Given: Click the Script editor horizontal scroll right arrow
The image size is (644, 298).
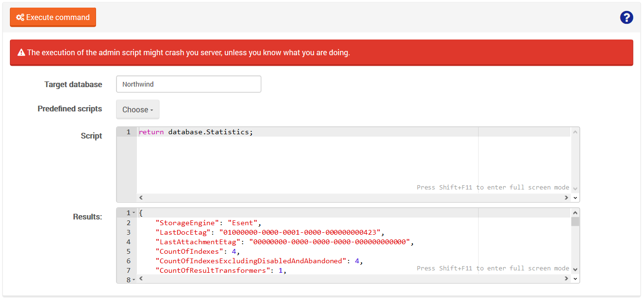Looking at the screenshot, I should tap(567, 198).
